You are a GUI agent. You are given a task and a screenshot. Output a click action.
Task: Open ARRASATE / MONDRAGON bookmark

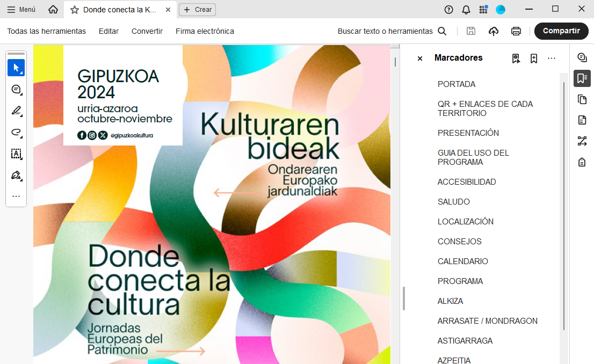coord(488,321)
